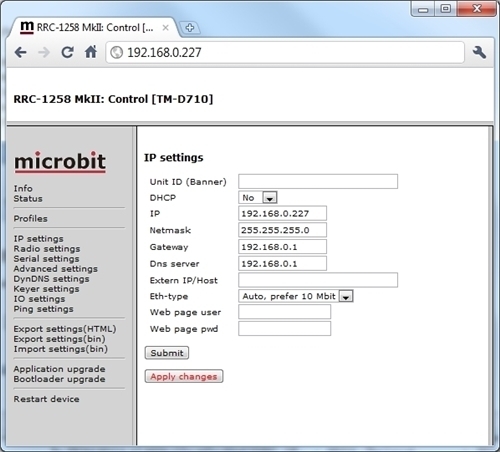Open IO settings
The image size is (500, 452).
(39, 299)
